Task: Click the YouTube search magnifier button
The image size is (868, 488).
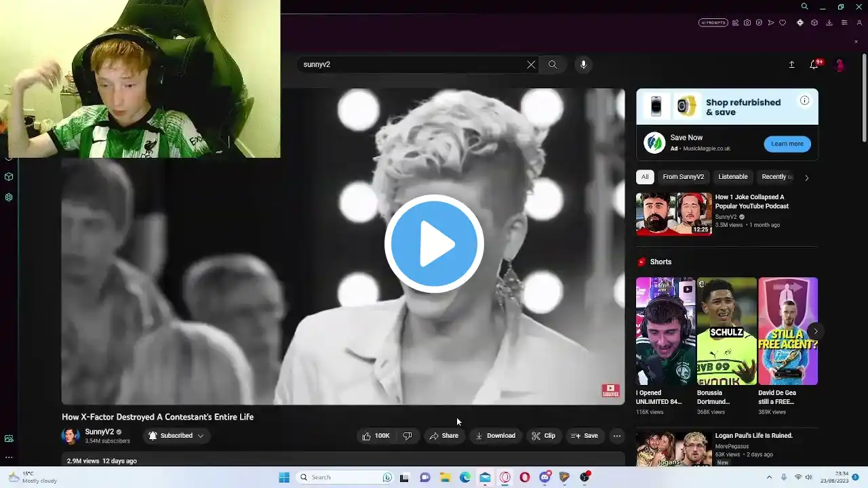Action: [553, 64]
